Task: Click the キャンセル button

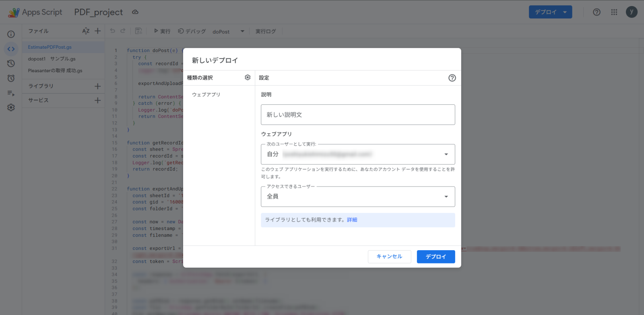Action: pos(389,257)
